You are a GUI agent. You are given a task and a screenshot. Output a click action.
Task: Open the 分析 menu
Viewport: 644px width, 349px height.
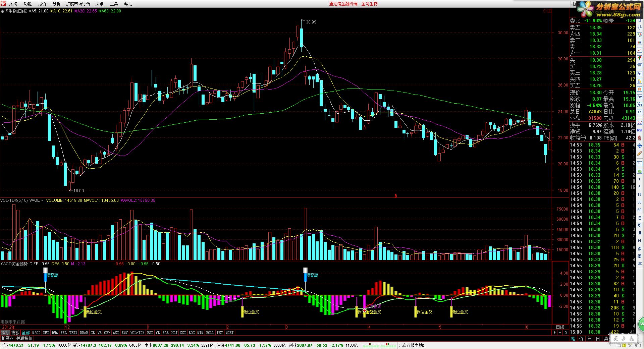point(57,4)
